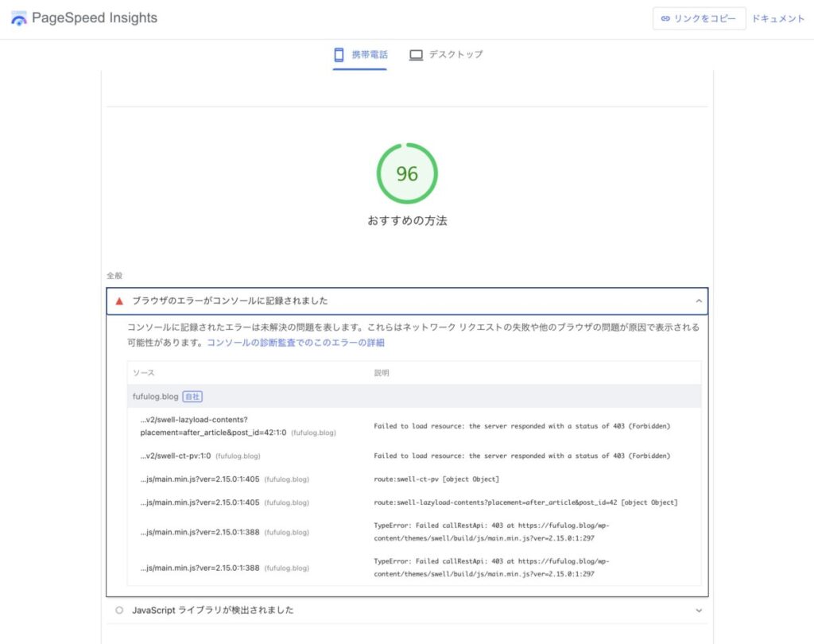Select the mobile phone icon
The height and width of the screenshot is (644, 814).
[337, 54]
